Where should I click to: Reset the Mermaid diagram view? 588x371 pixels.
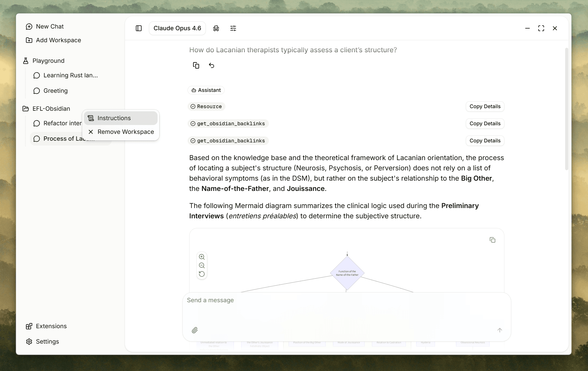coord(202,274)
